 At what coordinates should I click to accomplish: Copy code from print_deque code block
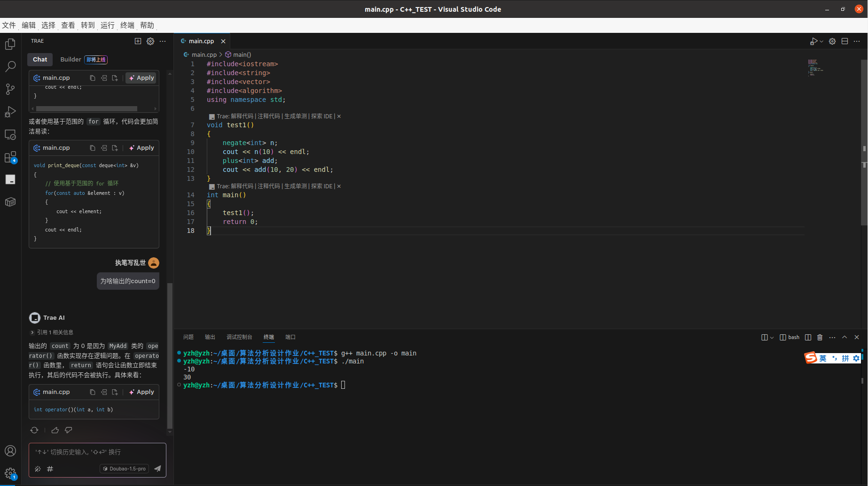click(x=93, y=148)
